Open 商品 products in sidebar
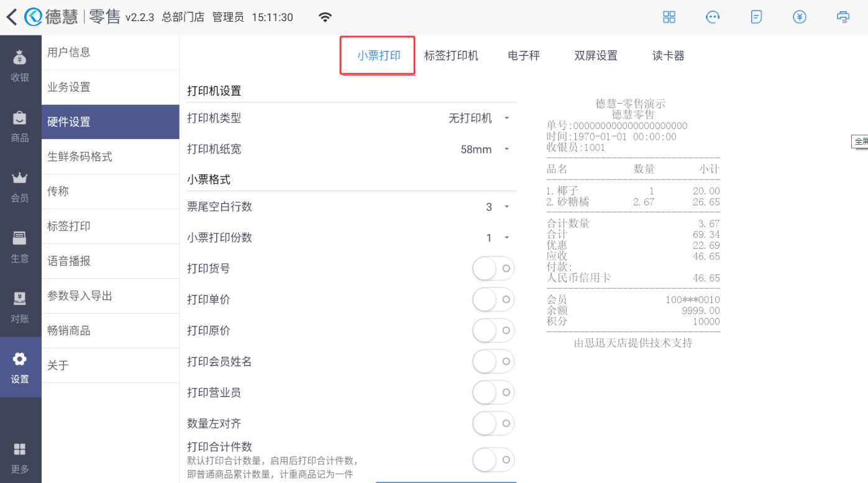Viewport: 868px width, 483px height. pyautogui.click(x=20, y=125)
